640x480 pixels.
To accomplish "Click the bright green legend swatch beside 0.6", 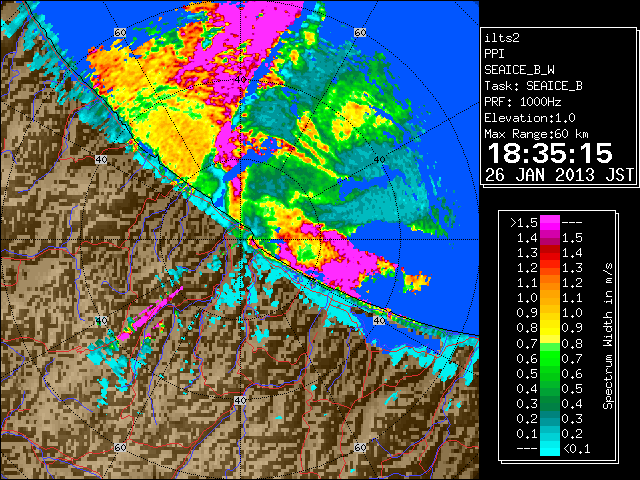I will tap(549, 358).
